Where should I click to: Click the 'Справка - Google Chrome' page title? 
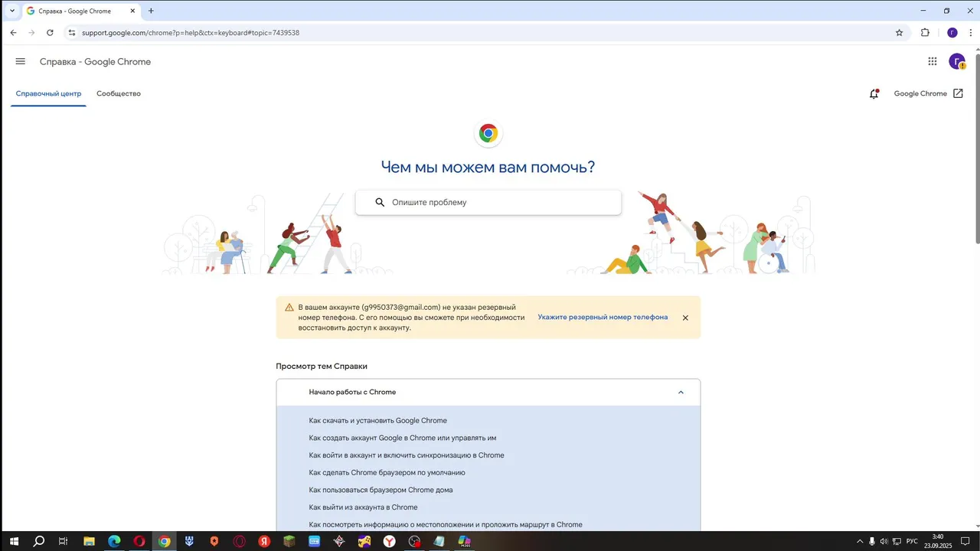coord(96,62)
